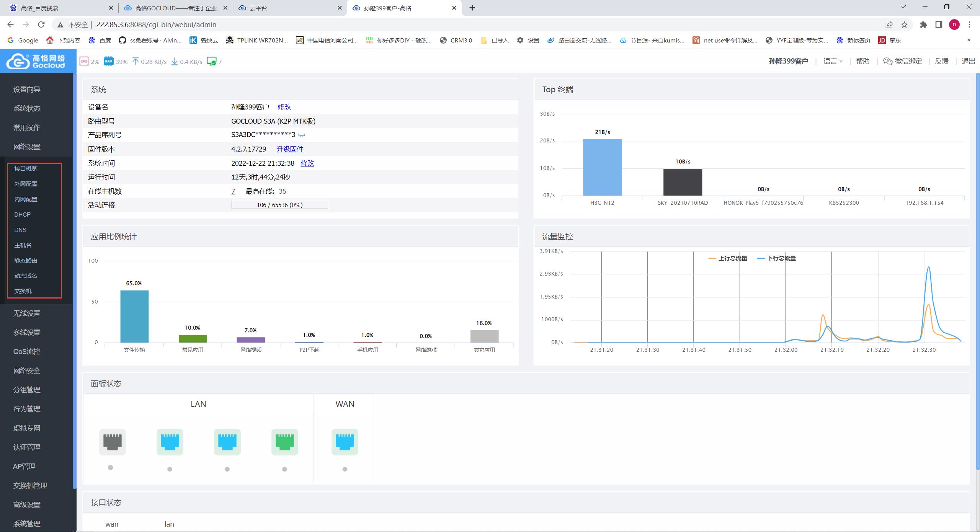Open the 帮助 help link
Viewport: 980px width, 532px height.
pos(863,61)
